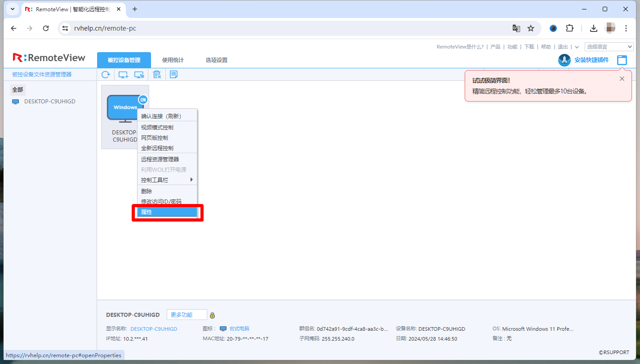Click the 试试极简界面! notification title
Viewport: 640px width, 364px height.
point(491,81)
